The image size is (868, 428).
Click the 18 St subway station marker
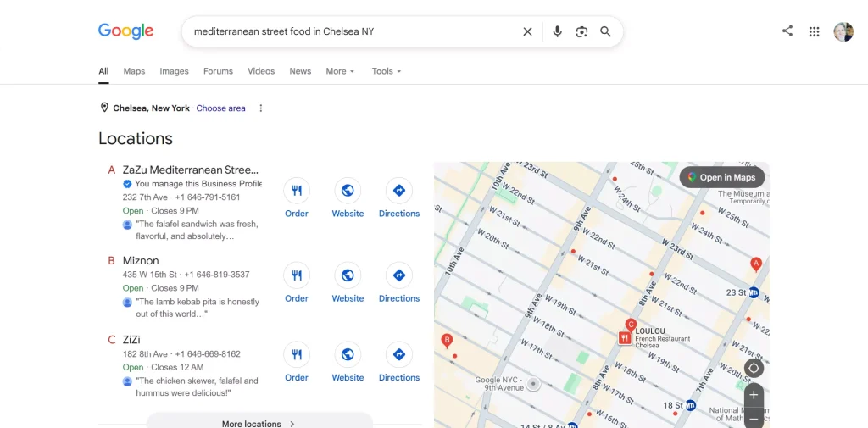(x=690, y=405)
